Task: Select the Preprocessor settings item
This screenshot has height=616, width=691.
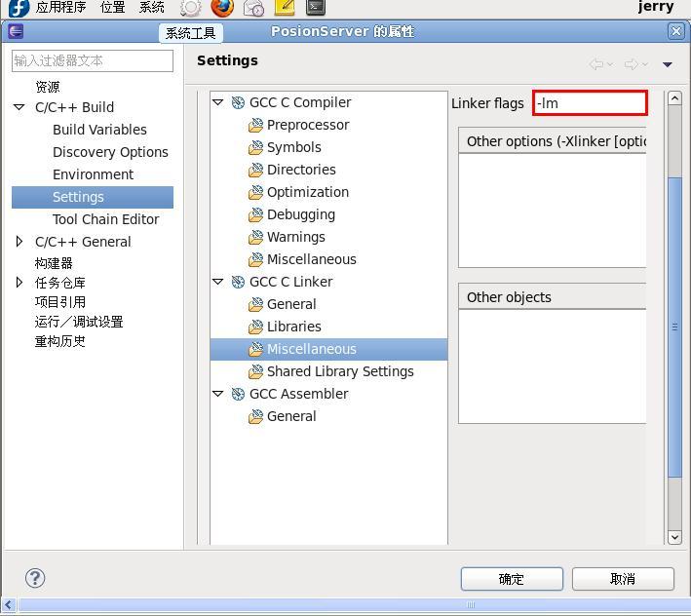Action: tap(307, 125)
